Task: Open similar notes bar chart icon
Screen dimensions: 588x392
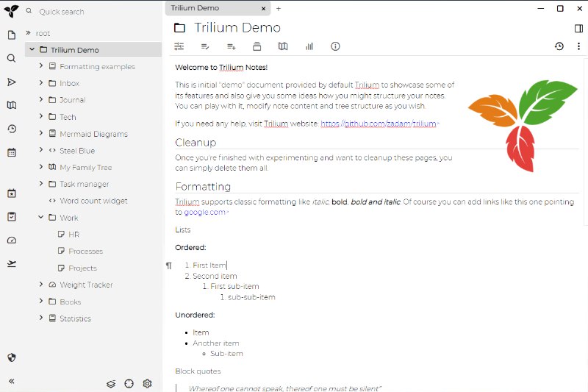Action: pyautogui.click(x=309, y=46)
